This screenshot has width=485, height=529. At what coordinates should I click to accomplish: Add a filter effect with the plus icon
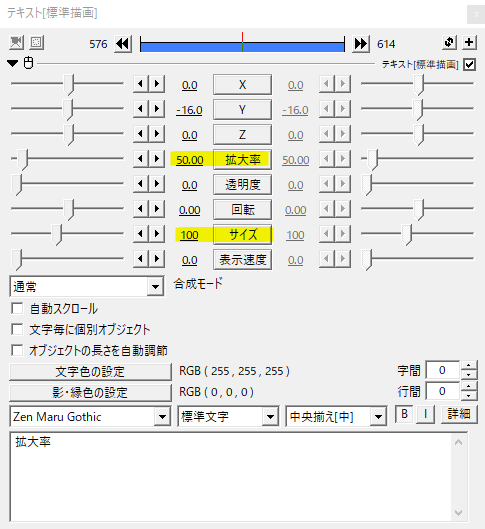469,43
